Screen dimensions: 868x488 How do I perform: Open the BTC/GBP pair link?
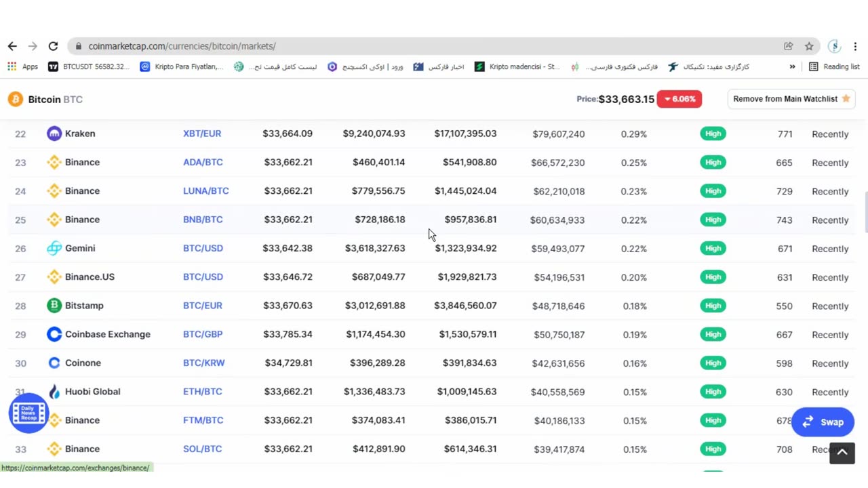coord(203,334)
